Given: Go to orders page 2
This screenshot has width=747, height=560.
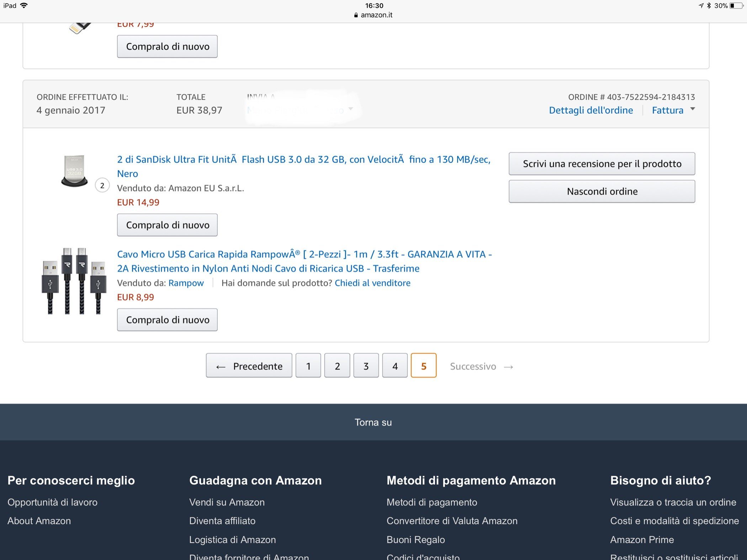Looking at the screenshot, I should pos(337,365).
